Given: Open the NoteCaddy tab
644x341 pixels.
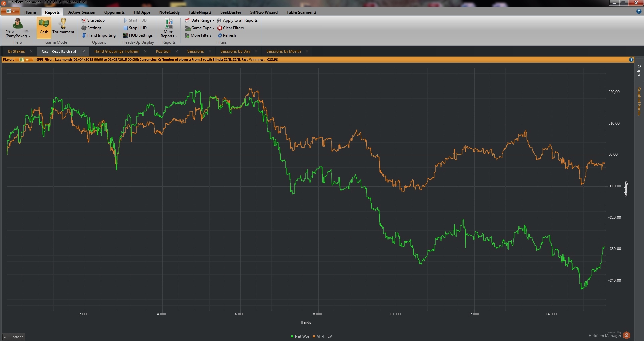Looking at the screenshot, I should pyautogui.click(x=169, y=12).
